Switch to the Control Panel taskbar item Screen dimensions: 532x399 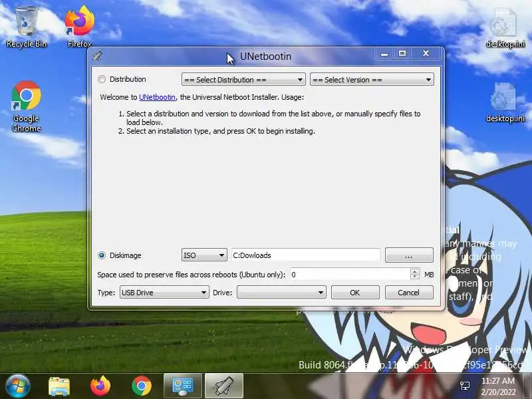183,386
